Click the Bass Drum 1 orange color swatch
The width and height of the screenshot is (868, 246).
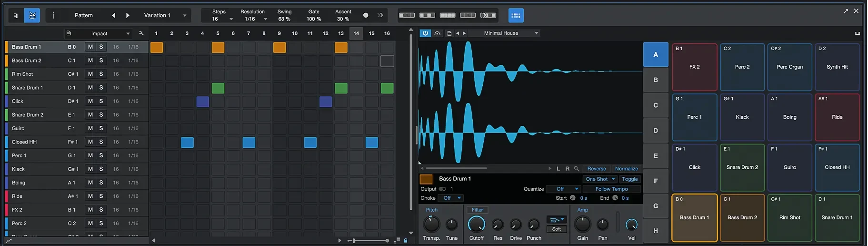[426, 179]
